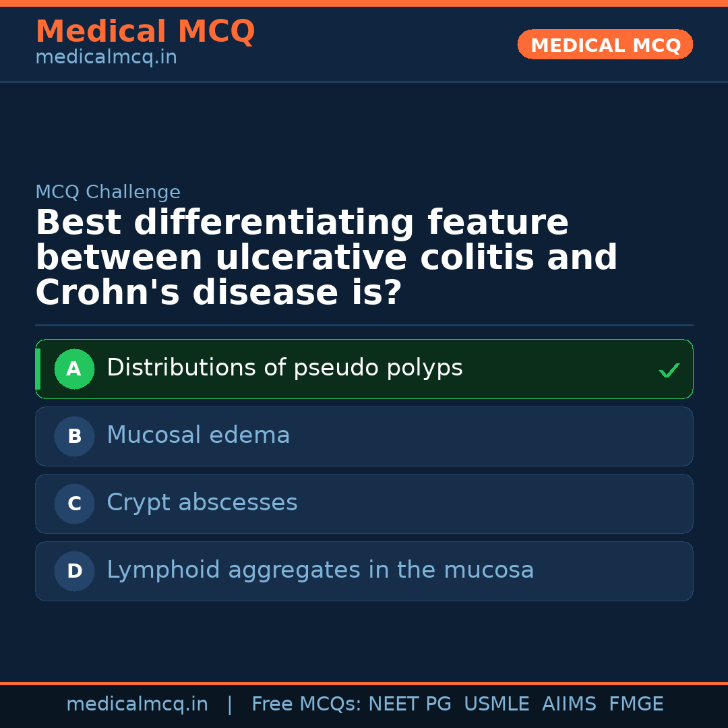Click 'USMLE' in the footer
728x728 pixels.
(x=496, y=704)
